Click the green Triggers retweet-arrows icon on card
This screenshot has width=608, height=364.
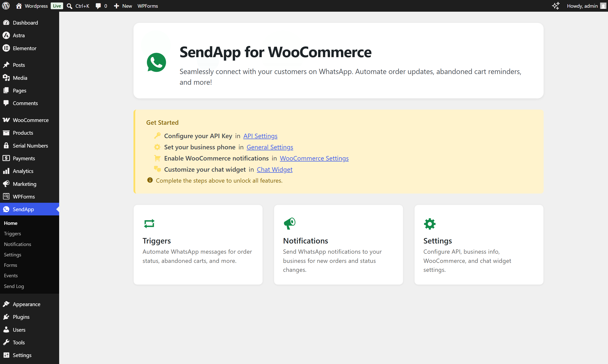tap(149, 224)
